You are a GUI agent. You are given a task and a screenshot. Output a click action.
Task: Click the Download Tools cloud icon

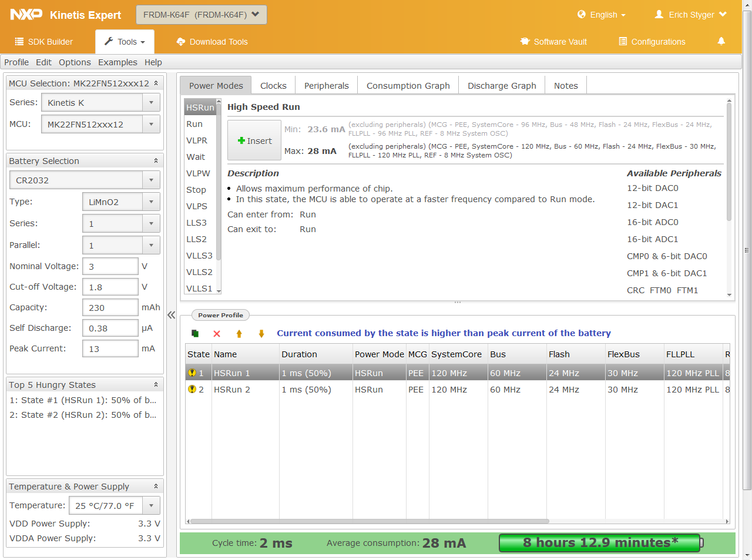(181, 42)
